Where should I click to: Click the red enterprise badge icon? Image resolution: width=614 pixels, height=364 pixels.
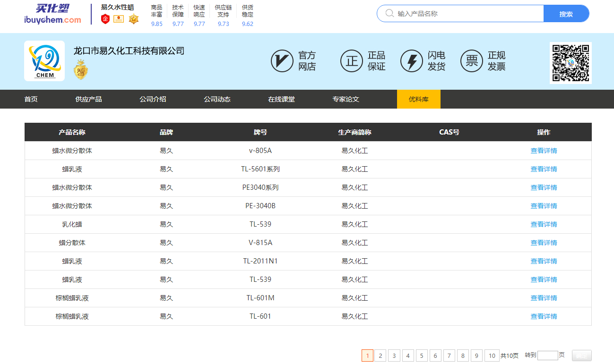coord(105,19)
